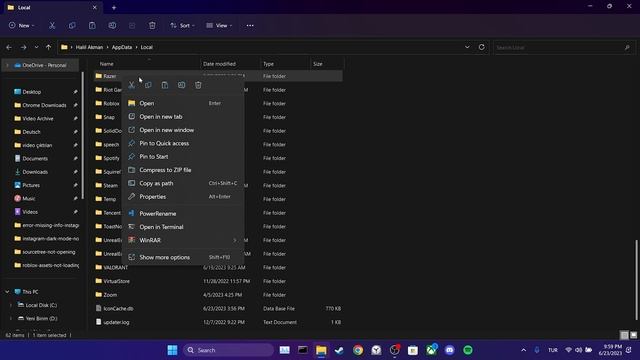Click the Rename icon in context menu
Screen dimensions: 640x360
click(182, 85)
